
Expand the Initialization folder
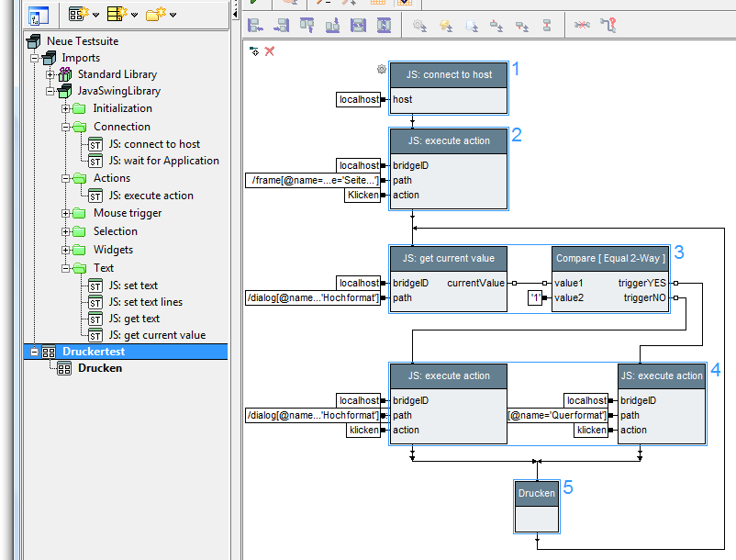click(x=66, y=109)
